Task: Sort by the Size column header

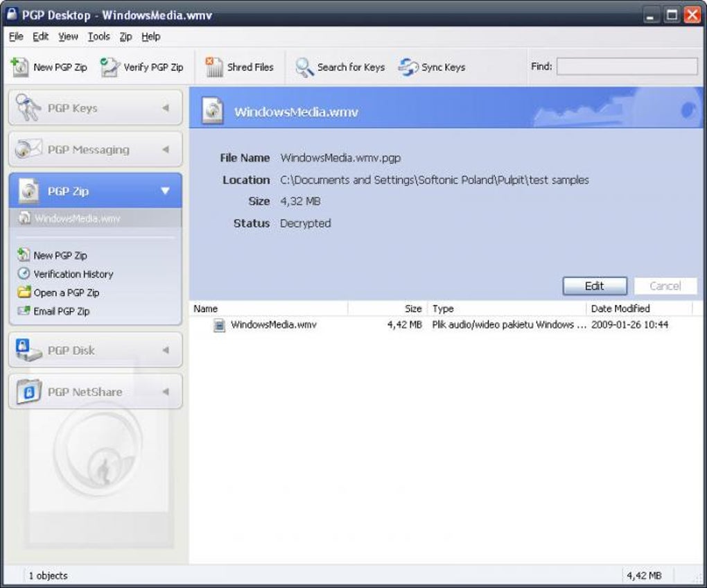Action: coord(387,309)
